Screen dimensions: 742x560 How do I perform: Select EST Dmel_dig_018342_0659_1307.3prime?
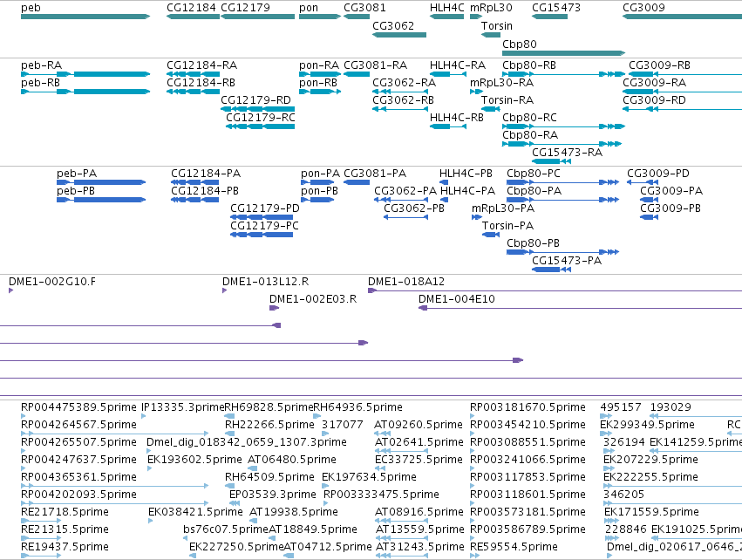coord(247,442)
